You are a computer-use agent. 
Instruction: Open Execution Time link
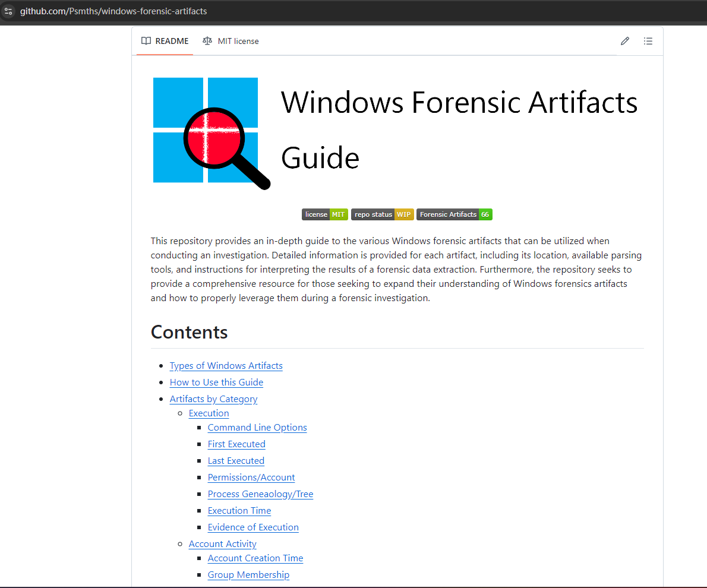(239, 511)
